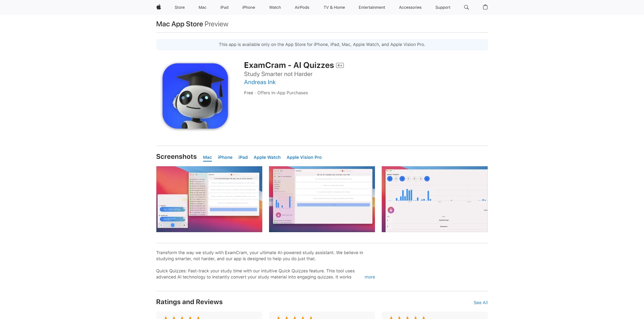Click the ExamCram - AI Quizzes title
Image resolution: width=644 pixels, height=319 pixels.
[x=289, y=65]
